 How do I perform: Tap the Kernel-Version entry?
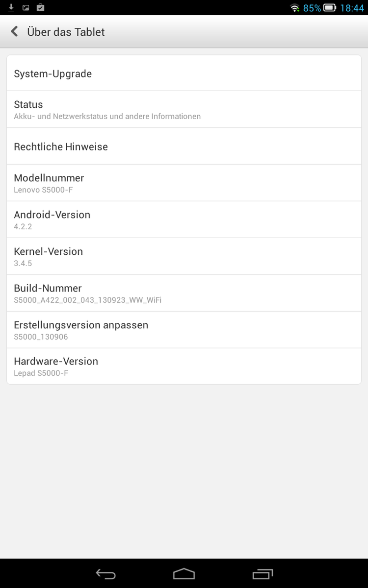click(184, 256)
